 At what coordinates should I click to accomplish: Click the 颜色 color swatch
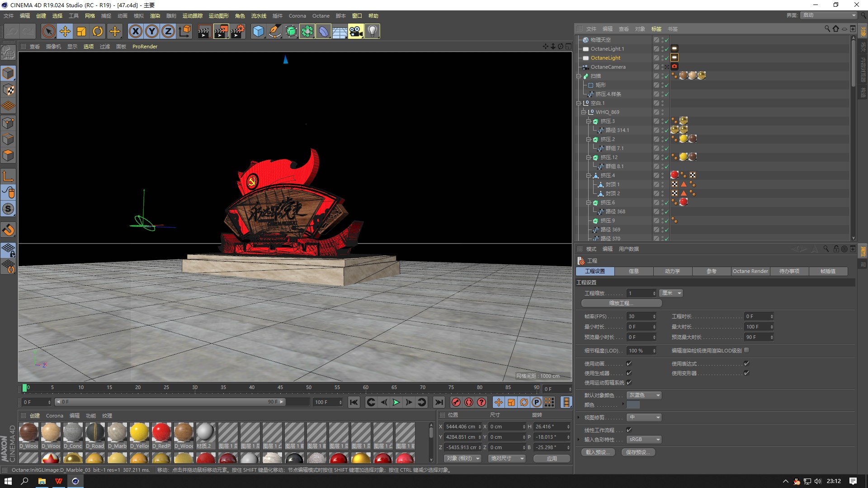click(x=633, y=405)
